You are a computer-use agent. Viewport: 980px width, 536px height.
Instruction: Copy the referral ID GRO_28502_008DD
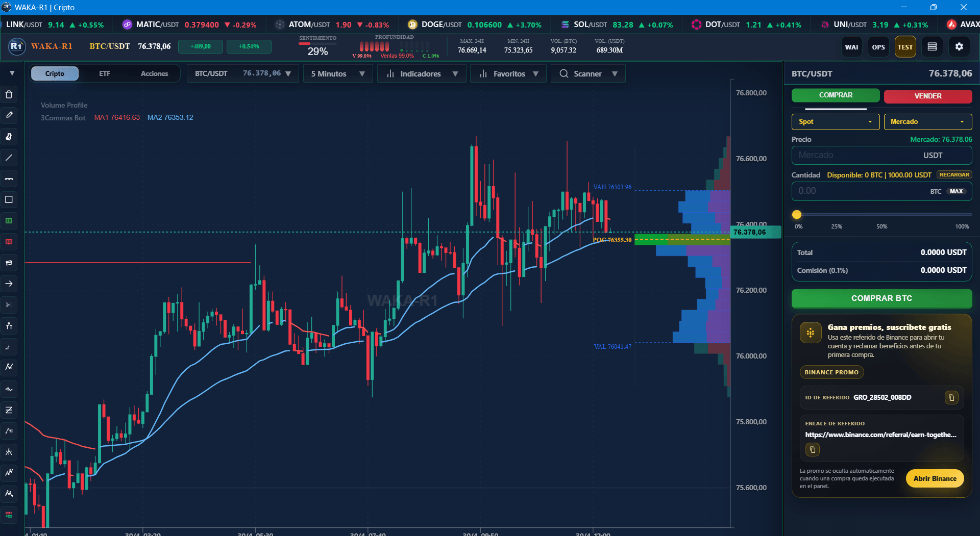951,397
